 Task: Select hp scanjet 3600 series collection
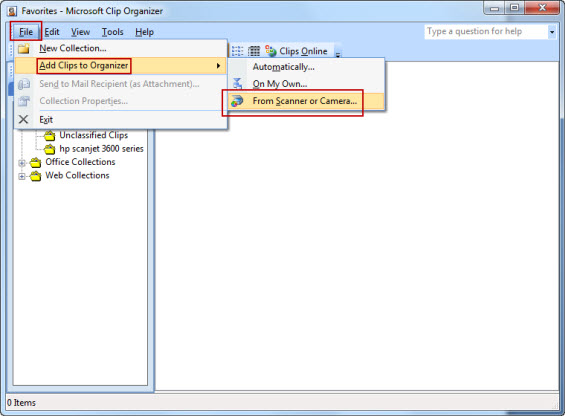pyautogui.click(x=101, y=149)
